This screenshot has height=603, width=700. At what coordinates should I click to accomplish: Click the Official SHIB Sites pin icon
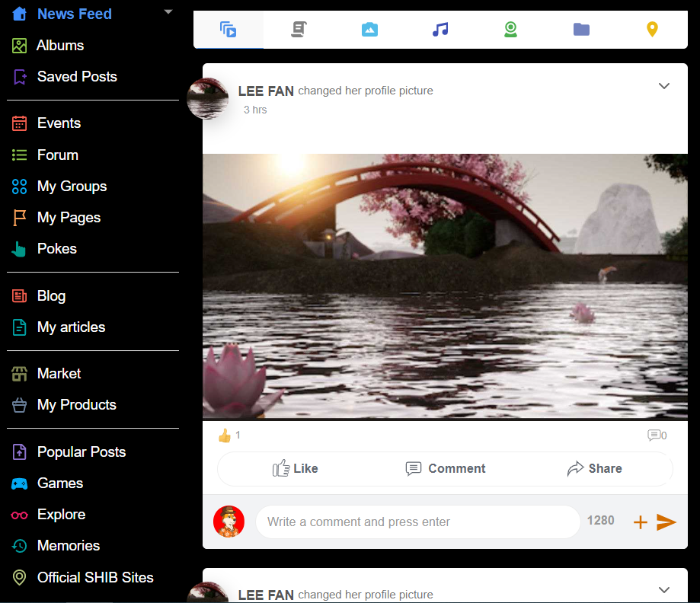point(19,578)
